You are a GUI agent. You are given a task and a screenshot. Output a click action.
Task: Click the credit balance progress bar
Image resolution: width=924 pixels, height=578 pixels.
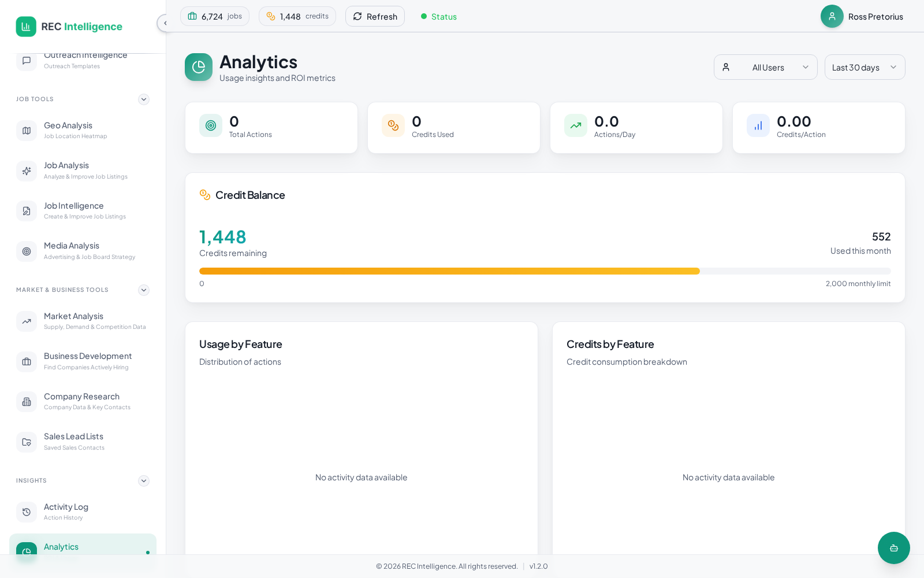click(545, 271)
